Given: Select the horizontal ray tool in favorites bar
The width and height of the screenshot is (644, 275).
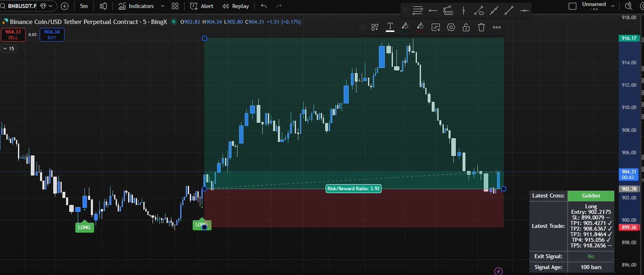Looking at the screenshot, I should (x=433, y=10).
